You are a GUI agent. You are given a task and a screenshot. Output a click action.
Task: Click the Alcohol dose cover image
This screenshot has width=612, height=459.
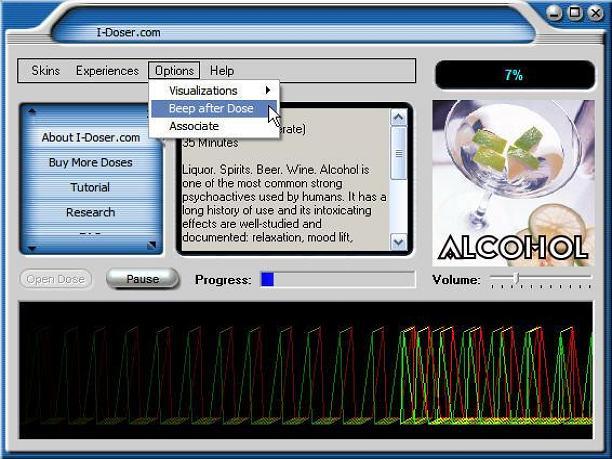pyautogui.click(x=514, y=182)
